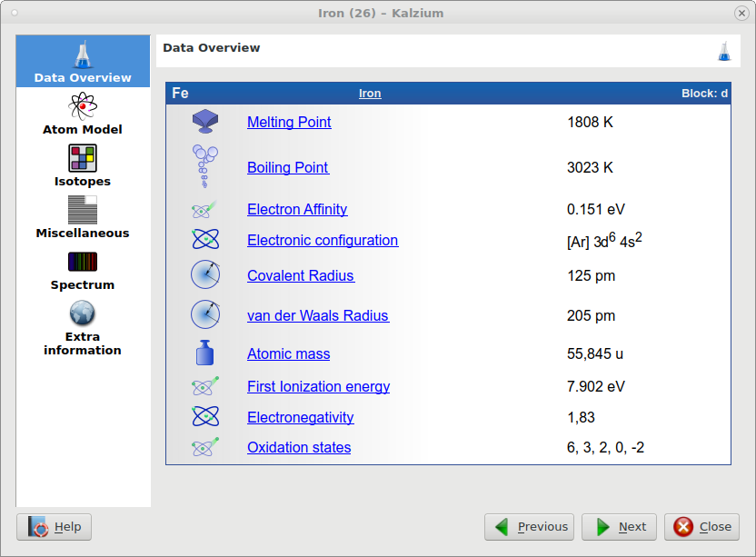Go to the Previous element
Image resolution: width=756 pixels, height=557 pixels.
(x=530, y=527)
